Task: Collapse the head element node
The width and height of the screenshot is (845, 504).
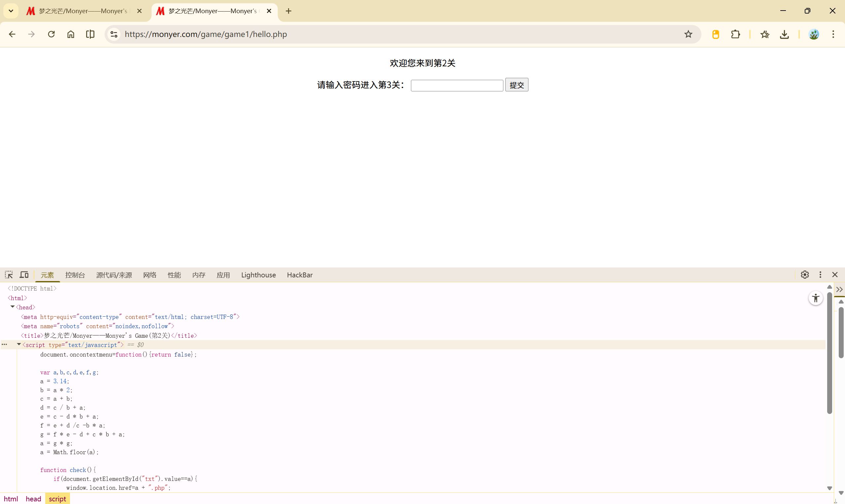Action: 13,307
